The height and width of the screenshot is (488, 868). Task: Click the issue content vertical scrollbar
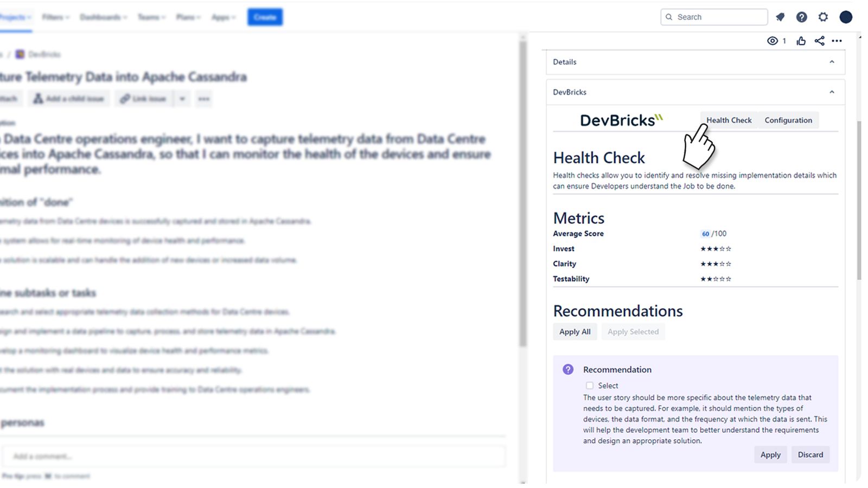(x=523, y=195)
